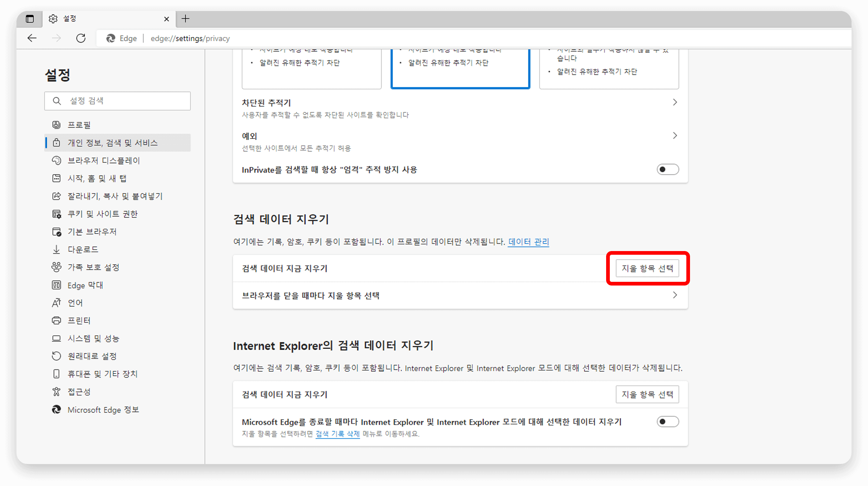Viewport: 868px width, 486px height.
Task: Click the Edge 막대 sidebar icon
Action: [56, 285]
